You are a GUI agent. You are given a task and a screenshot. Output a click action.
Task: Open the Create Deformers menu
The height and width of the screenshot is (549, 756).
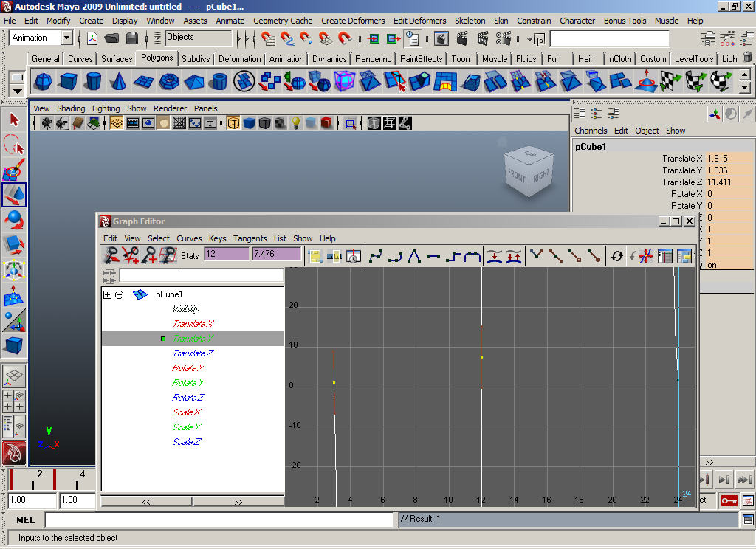(x=353, y=21)
